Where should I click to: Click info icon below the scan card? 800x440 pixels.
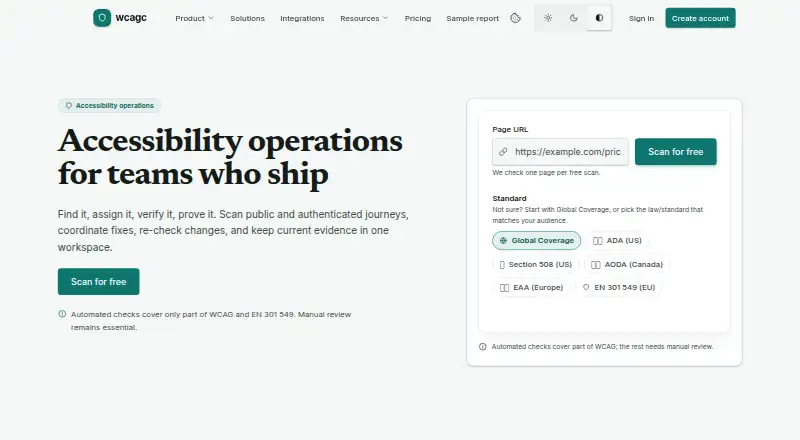pos(483,347)
